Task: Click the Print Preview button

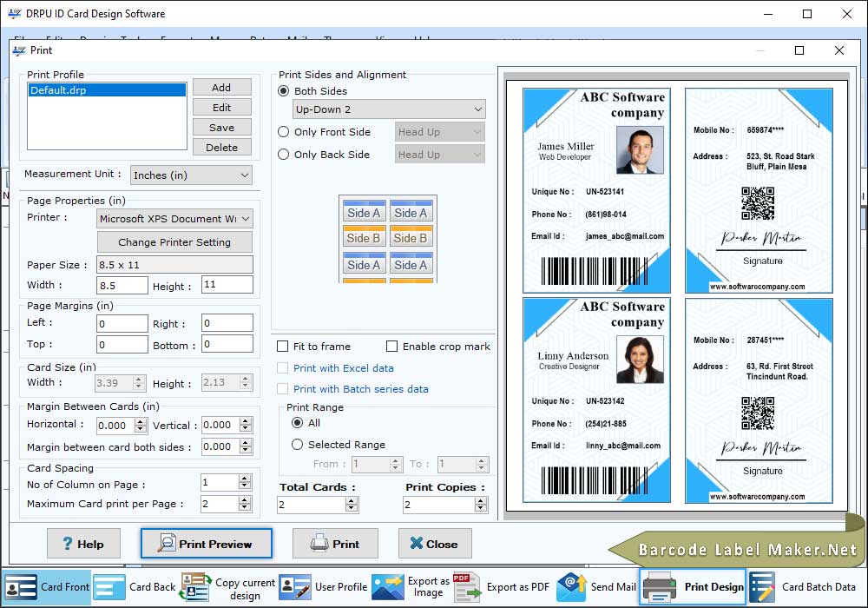Action: pyautogui.click(x=207, y=544)
